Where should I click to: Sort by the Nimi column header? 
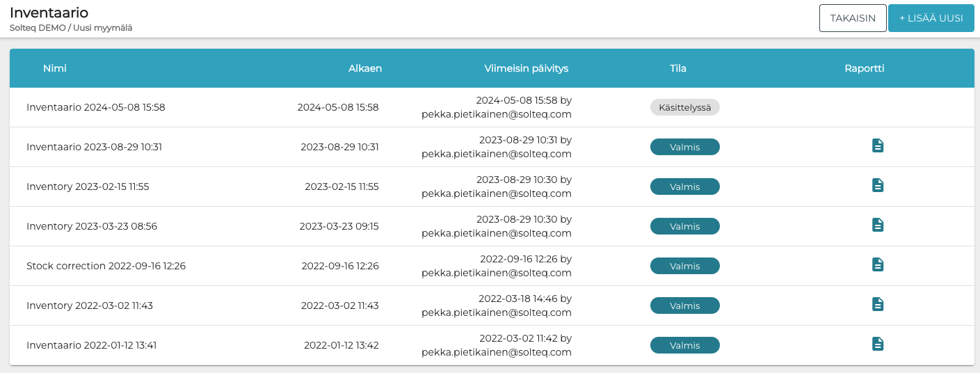[55, 68]
